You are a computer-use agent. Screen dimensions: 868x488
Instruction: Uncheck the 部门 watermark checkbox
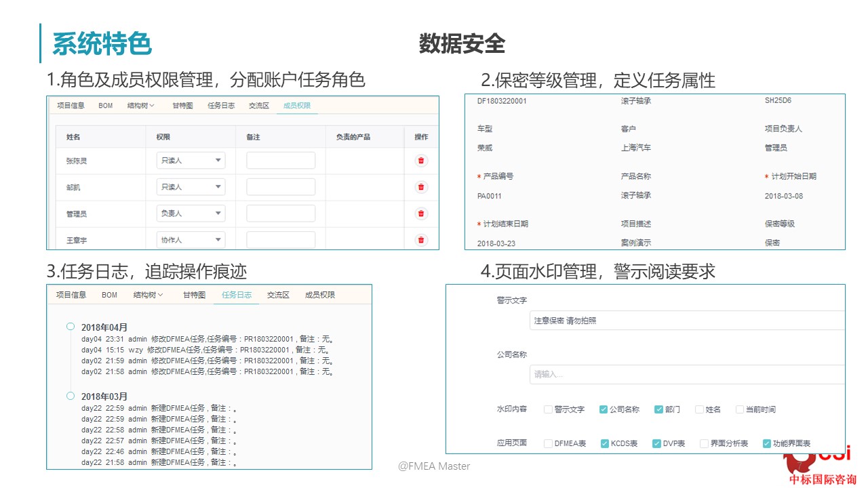tap(658, 409)
